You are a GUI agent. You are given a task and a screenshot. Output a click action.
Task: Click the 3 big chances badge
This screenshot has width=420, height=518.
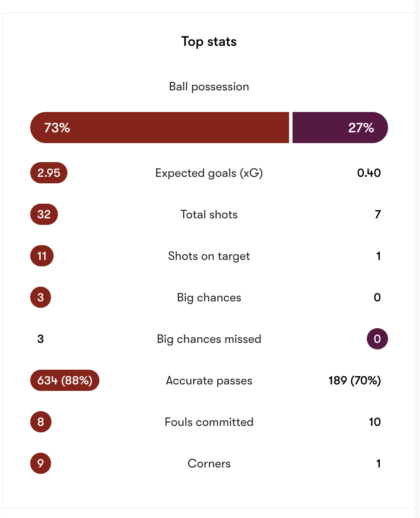coord(41,298)
